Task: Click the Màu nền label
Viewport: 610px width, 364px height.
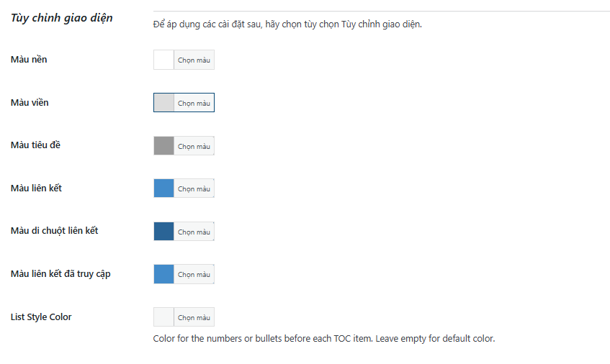Action: [30, 59]
